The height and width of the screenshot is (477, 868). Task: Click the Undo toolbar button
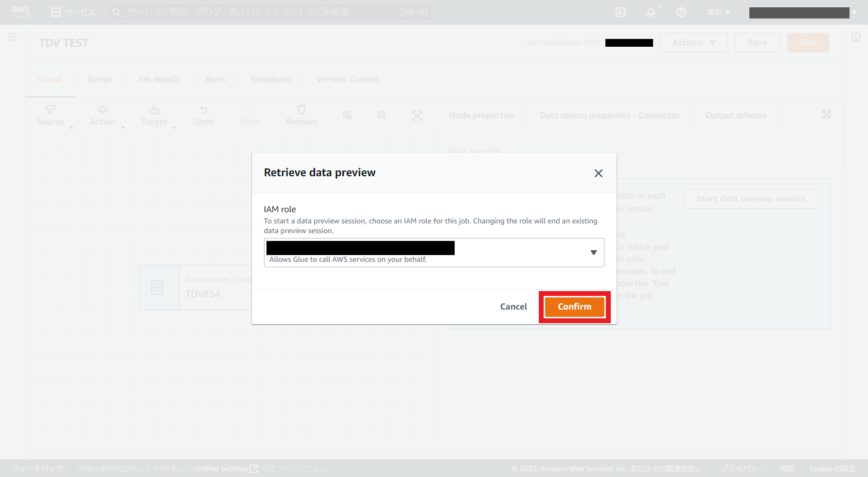(203, 116)
